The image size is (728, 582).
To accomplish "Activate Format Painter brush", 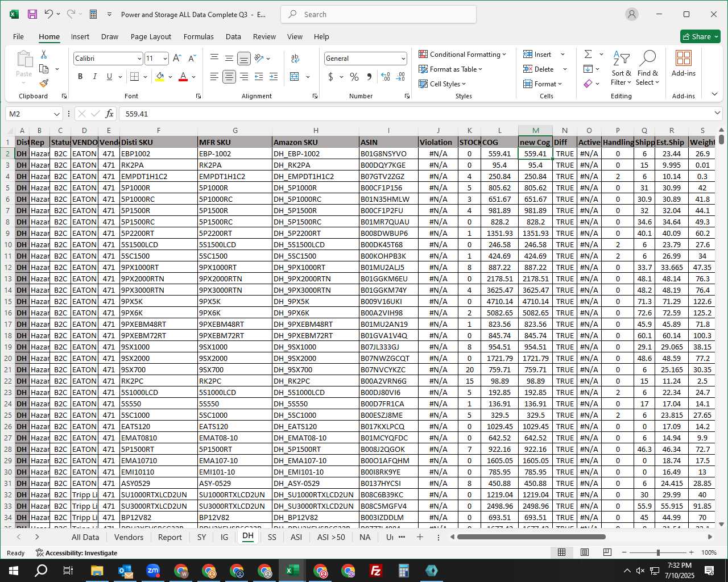I will (x=44, y=83).
